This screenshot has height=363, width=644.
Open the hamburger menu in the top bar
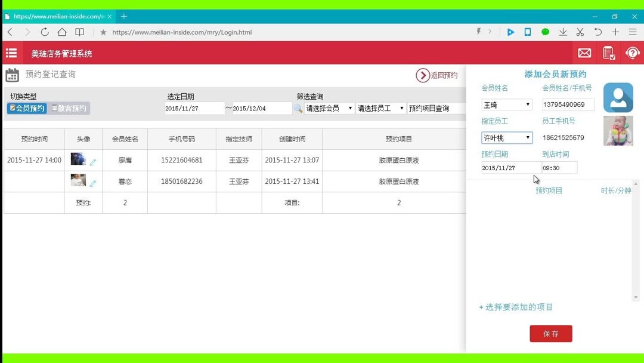tap(11, 53)
